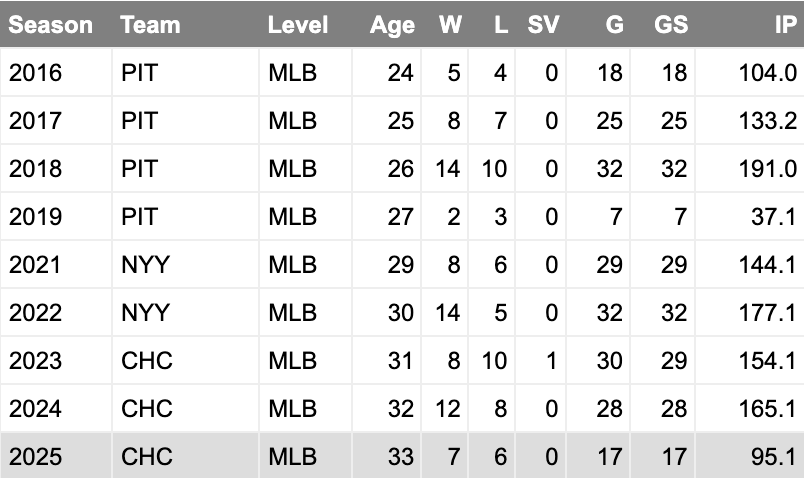This screenshot has height=478, width=804.
Task: Sort table by Team column header
Action: coord(150,25)
